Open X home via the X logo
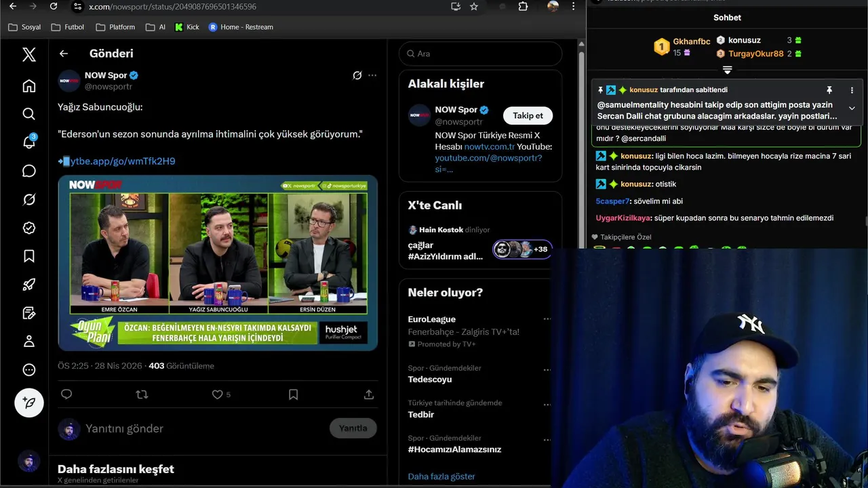 point(28,54)
